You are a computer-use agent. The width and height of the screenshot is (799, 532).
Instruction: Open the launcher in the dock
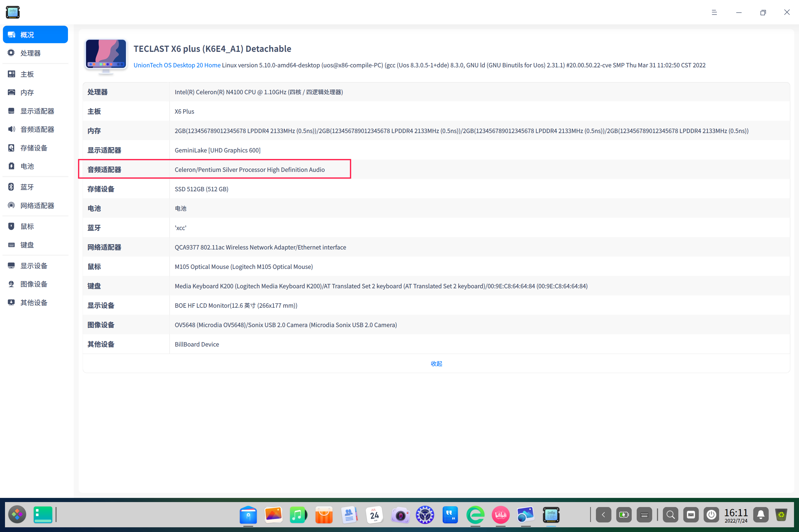pyautogui.click(x=17, y=515)
